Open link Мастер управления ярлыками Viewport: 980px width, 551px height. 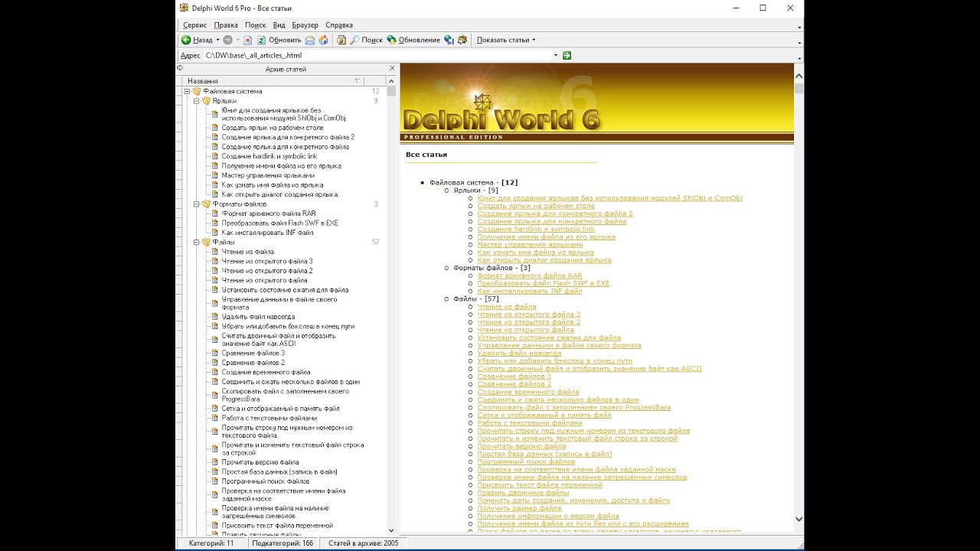click(x=530, y=245)
